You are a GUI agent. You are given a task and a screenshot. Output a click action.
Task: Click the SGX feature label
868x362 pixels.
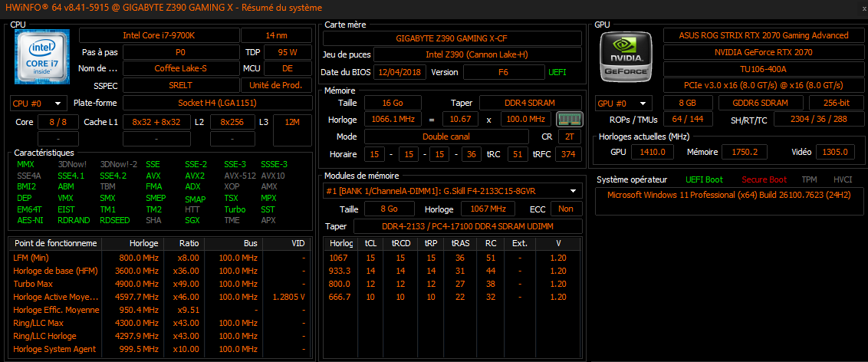pos(192,220)
